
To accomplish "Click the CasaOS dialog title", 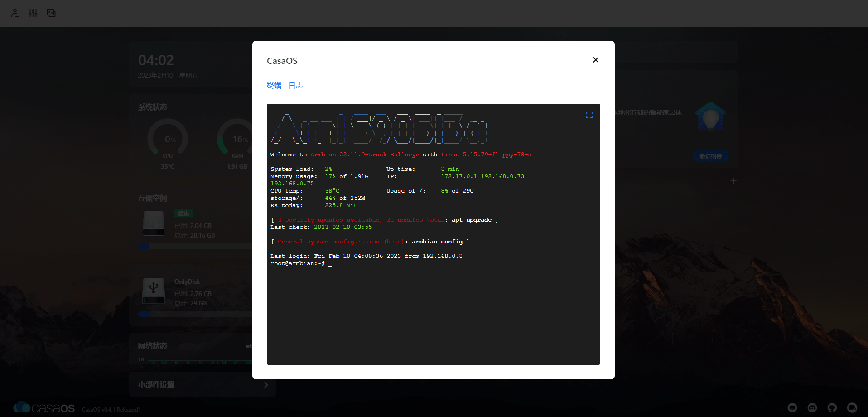I will tap(282, 61).
